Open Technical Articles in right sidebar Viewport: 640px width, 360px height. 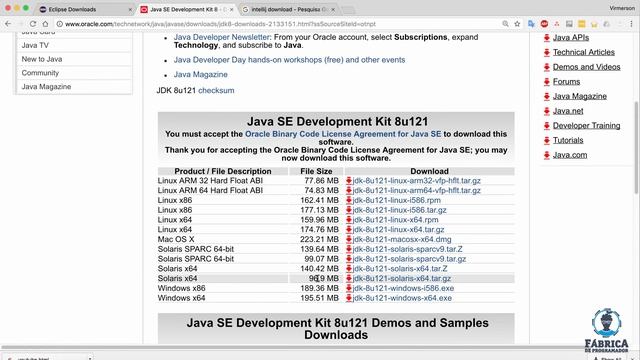point(584,52)
